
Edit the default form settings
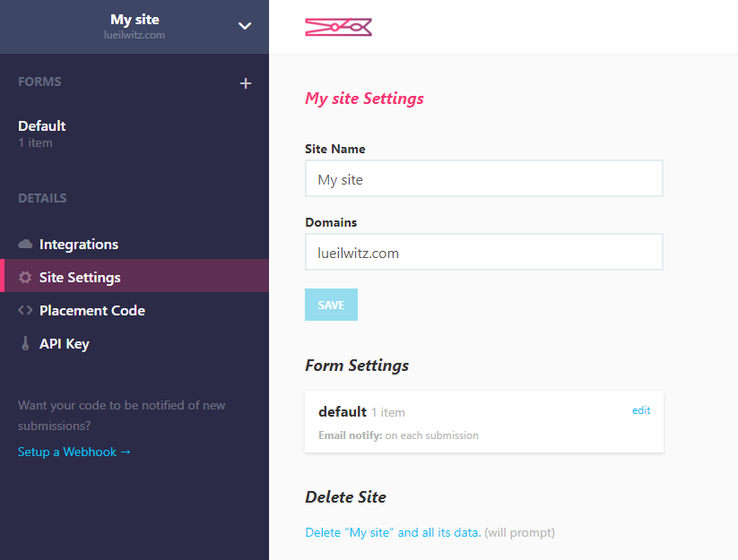click(x=641, y=410)
